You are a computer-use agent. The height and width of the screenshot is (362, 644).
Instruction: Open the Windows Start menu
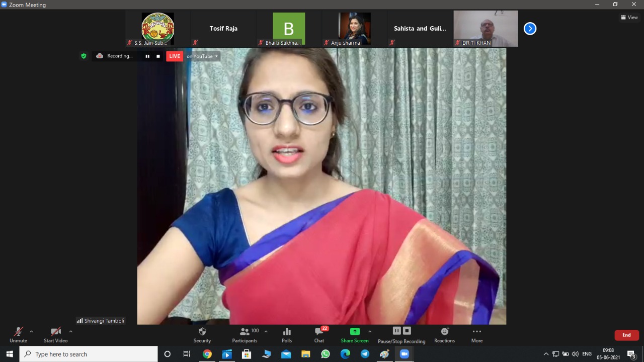(x=10, y=354)
